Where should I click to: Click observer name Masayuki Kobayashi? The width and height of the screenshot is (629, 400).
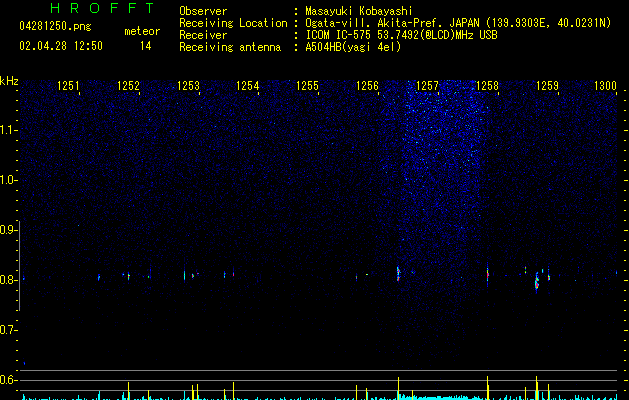pos(359,11)
